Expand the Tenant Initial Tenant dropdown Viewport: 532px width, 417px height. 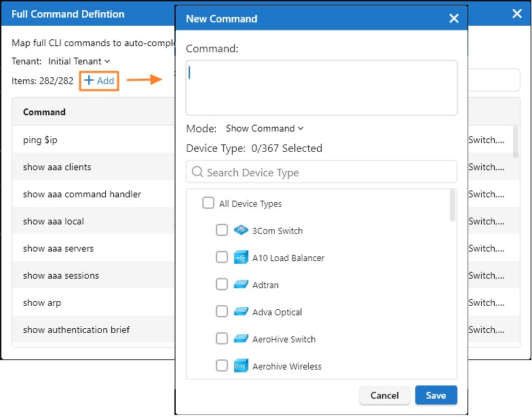(79, 61)
